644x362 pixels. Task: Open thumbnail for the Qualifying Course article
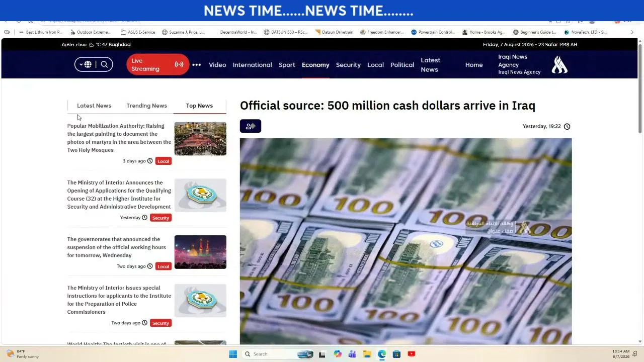200,195
